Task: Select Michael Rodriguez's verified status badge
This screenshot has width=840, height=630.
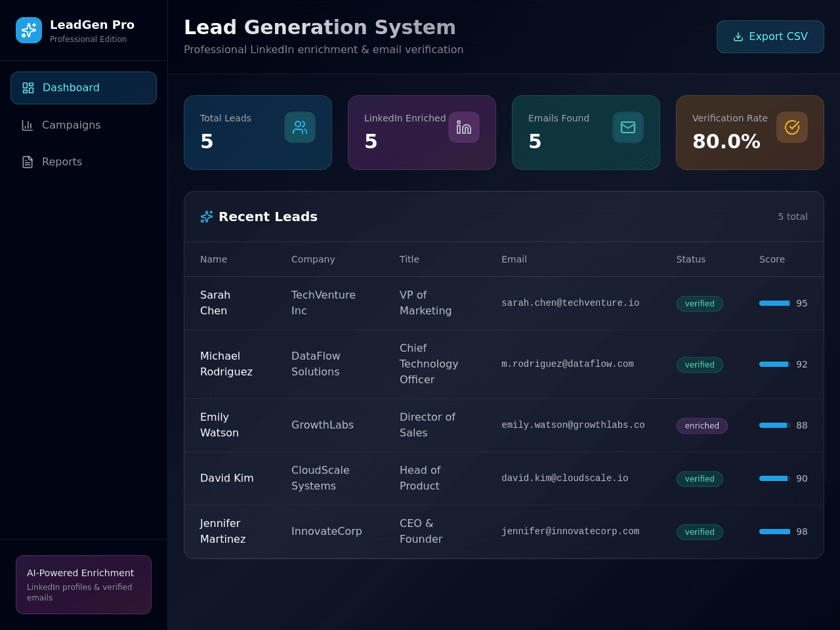Action: coord(700,365)
